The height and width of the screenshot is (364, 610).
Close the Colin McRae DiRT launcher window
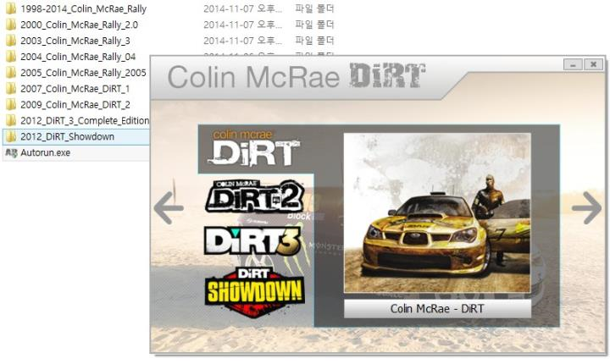[x=593, y=64]
